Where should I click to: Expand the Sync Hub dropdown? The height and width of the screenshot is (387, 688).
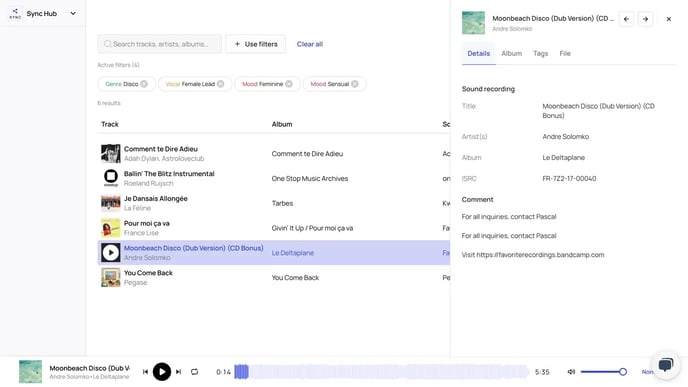[x=73, y=14]
